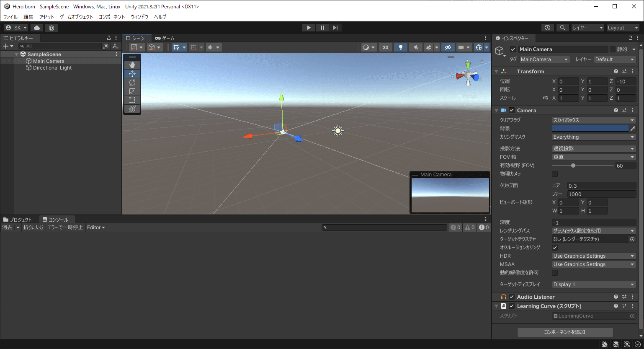Enable the Static checkbox
644x349 pixels.
[613, 49]
